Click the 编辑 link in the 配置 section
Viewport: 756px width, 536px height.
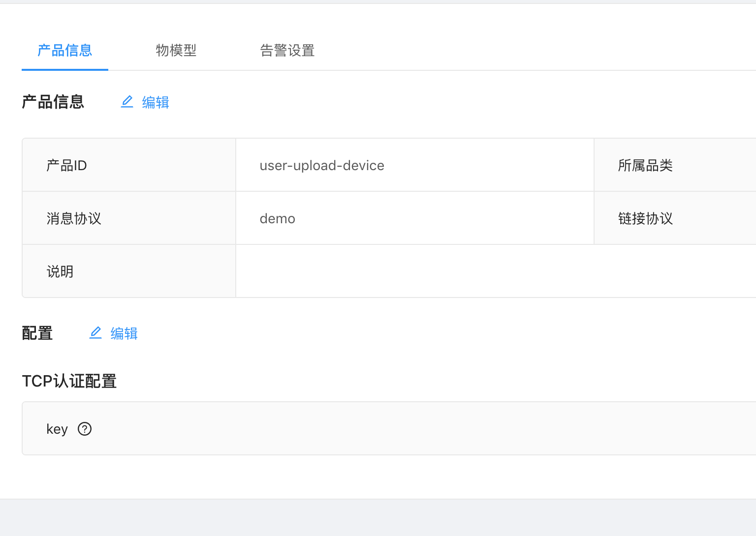[x=124, y=333]
